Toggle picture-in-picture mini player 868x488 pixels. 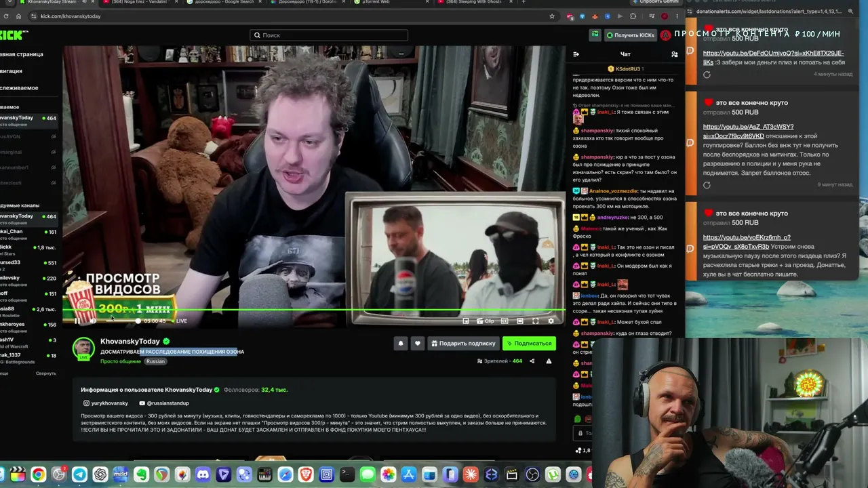[x=466, y=321]
